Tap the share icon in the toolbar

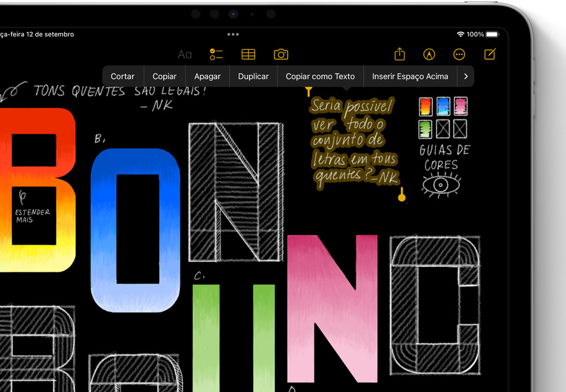click(x=400, y=54)
